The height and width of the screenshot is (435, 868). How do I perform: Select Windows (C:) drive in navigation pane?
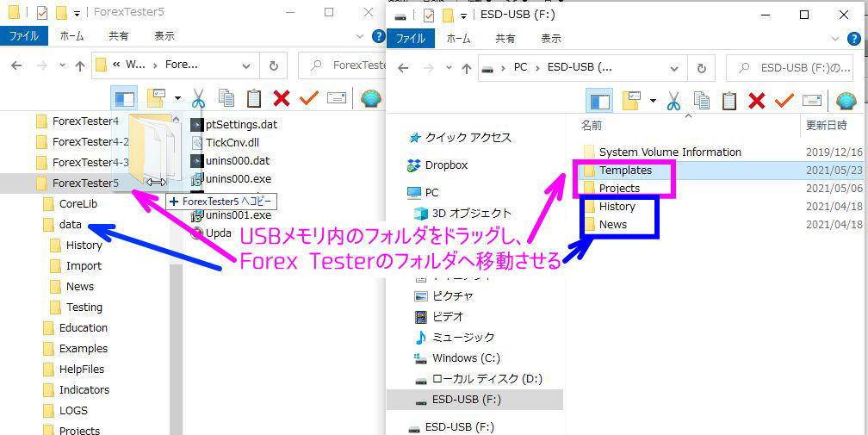466,358
